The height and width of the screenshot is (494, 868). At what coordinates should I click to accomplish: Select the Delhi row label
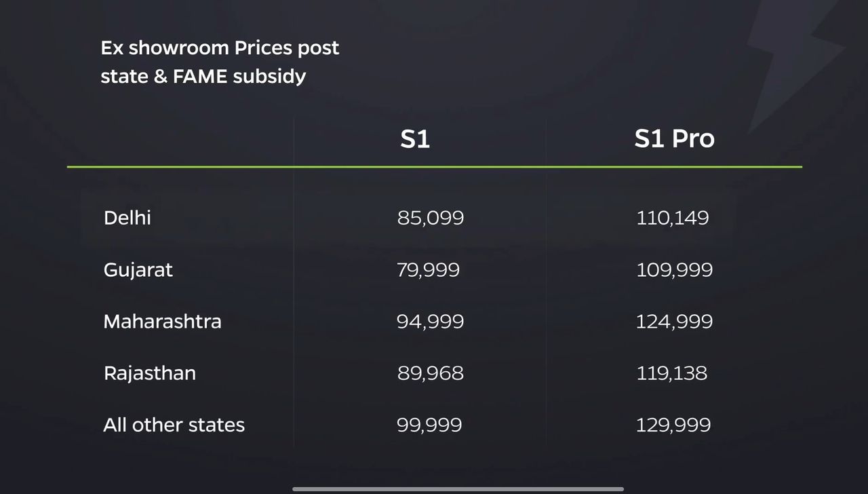click(127, 218)
